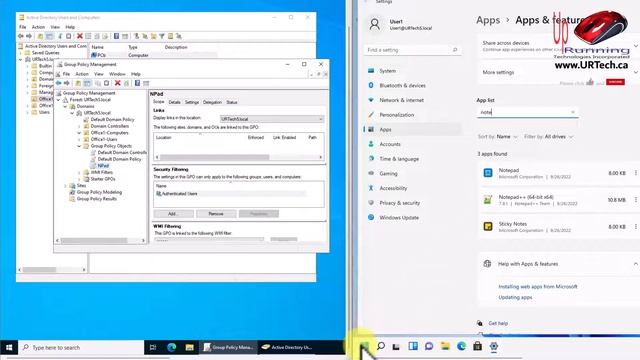The height and width of the screenshot is (360, 640).
Task: Select NPad in Group Policy Objects tree
Action: point(103,166)
